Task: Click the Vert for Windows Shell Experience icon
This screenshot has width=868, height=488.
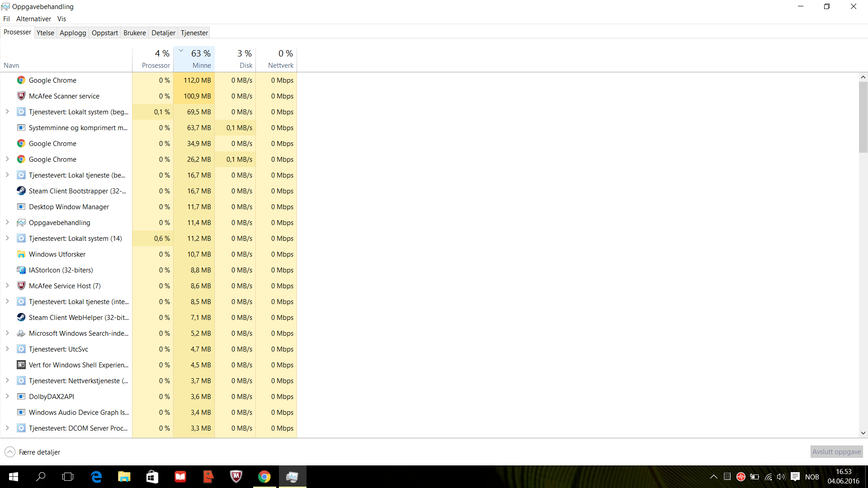Action: 21,365
